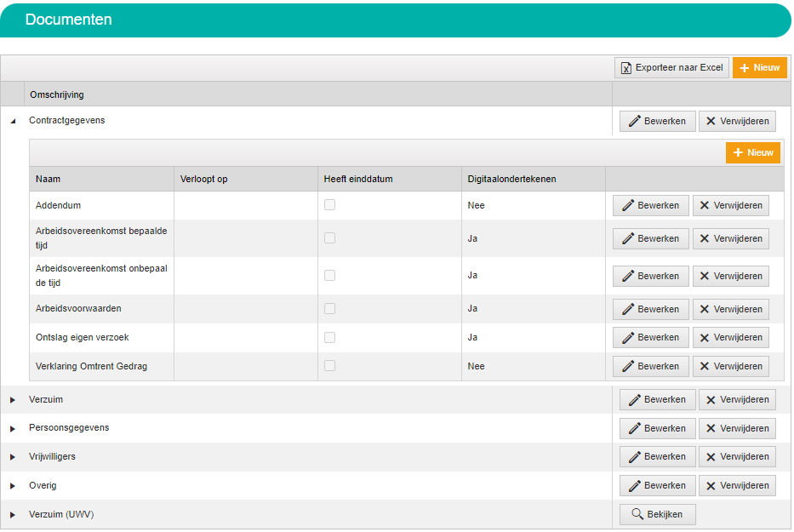The height and width of the screenshot is (532, 794).
Task: Click X icon for Verklaring Omtrent Gedrag
Action: point(704,366)
